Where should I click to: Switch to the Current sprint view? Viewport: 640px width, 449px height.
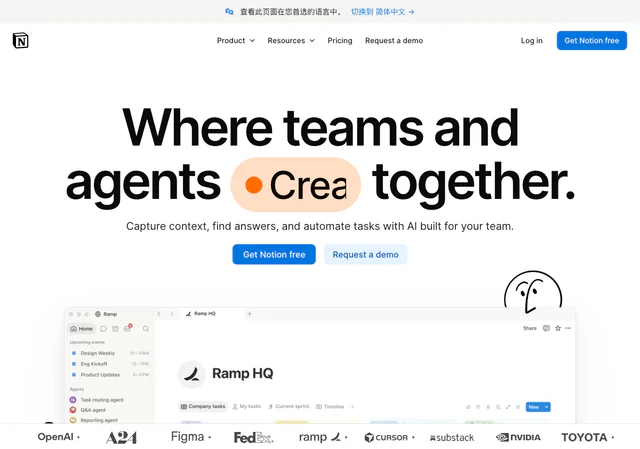coord(289,407)
